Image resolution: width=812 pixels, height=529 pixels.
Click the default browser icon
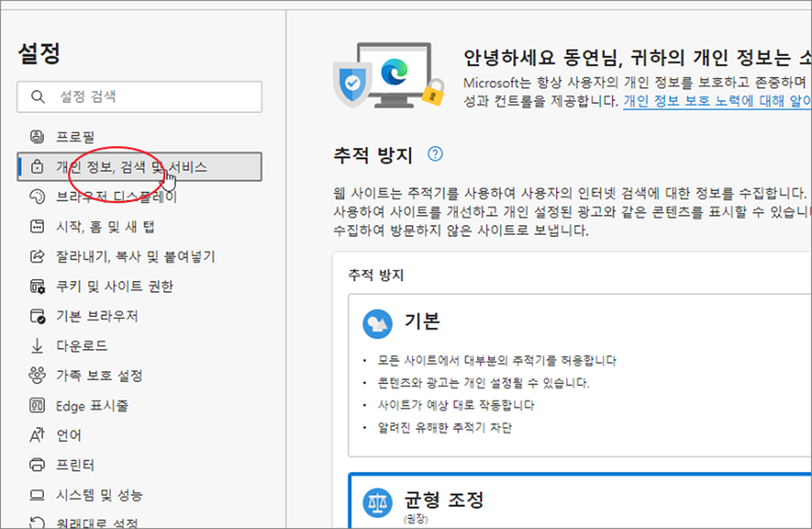pyautogui.click(x=37, y=316)
